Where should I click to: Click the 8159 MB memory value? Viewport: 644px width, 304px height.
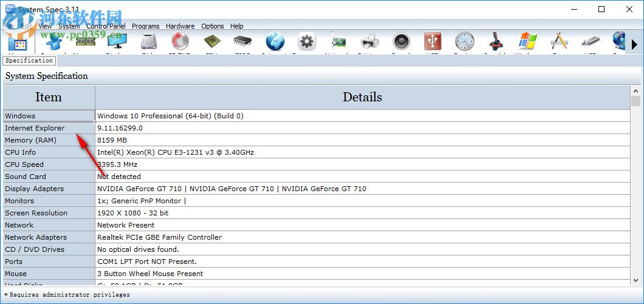click(x=363, y=140)
